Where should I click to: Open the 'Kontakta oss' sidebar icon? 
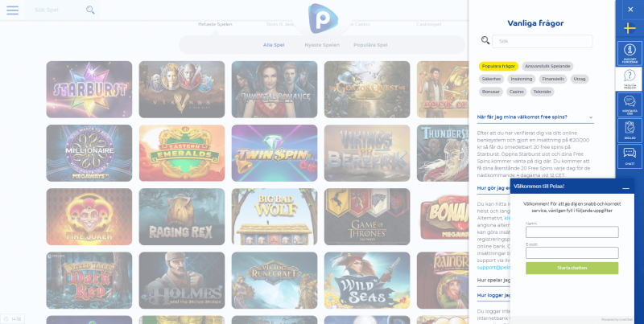(630, 105)
